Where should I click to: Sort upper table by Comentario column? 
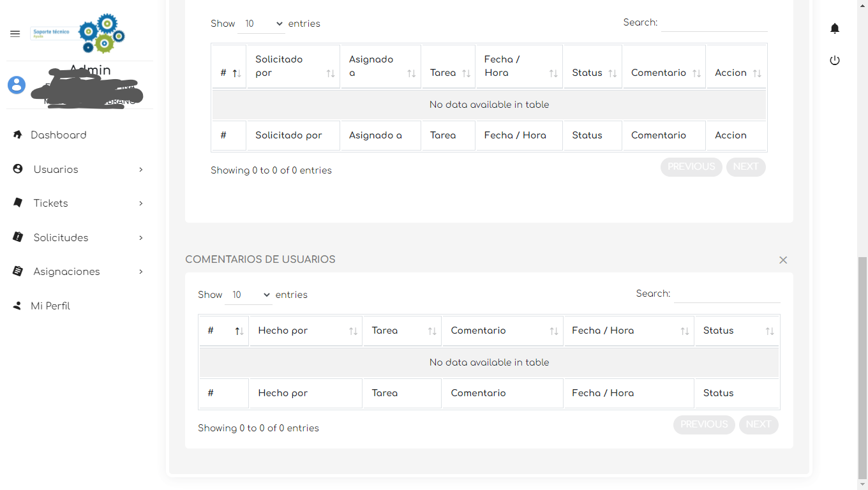[664, 66]
